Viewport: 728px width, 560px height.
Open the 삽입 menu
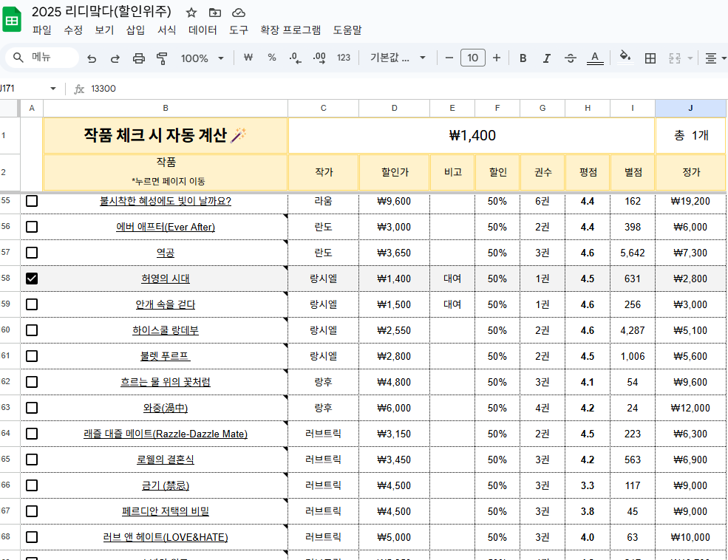(135, 30)
